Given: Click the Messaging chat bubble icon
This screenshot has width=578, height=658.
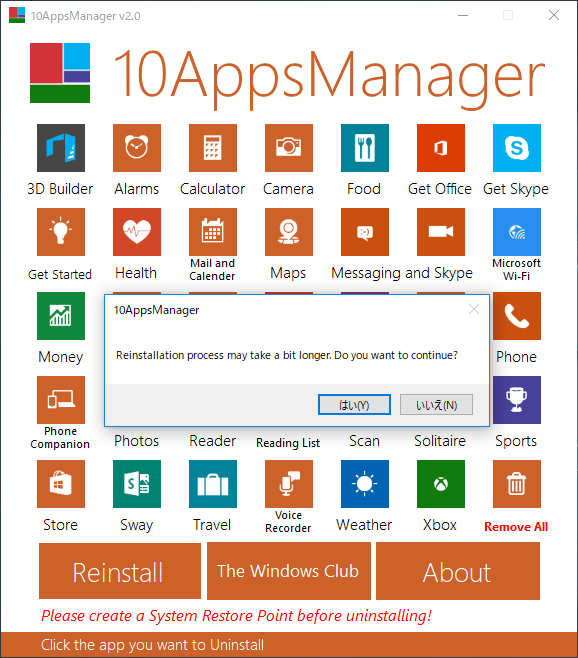Looking at the screenshot, I should (365, 232).
